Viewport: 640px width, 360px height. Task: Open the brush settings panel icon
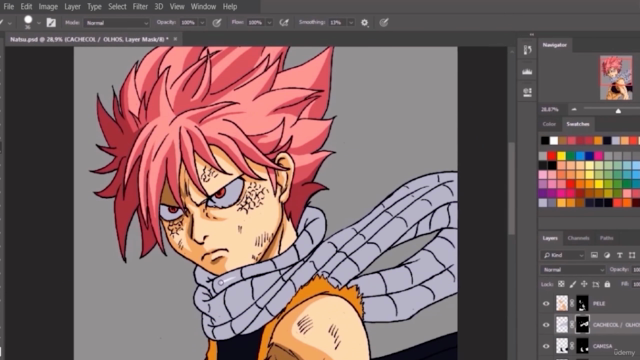click(51, 23)
